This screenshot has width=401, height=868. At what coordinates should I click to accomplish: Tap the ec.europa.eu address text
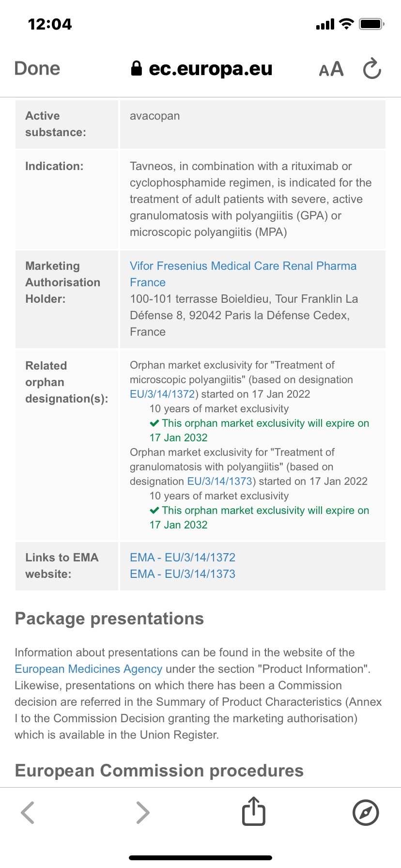[211, 69]
